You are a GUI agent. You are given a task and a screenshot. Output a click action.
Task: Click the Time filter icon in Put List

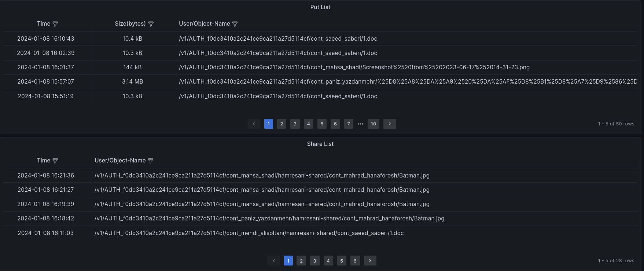[55, 24]
